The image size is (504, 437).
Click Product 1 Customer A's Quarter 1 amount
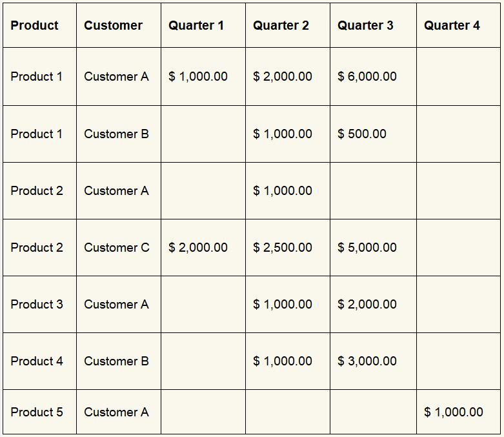(198, 76)
